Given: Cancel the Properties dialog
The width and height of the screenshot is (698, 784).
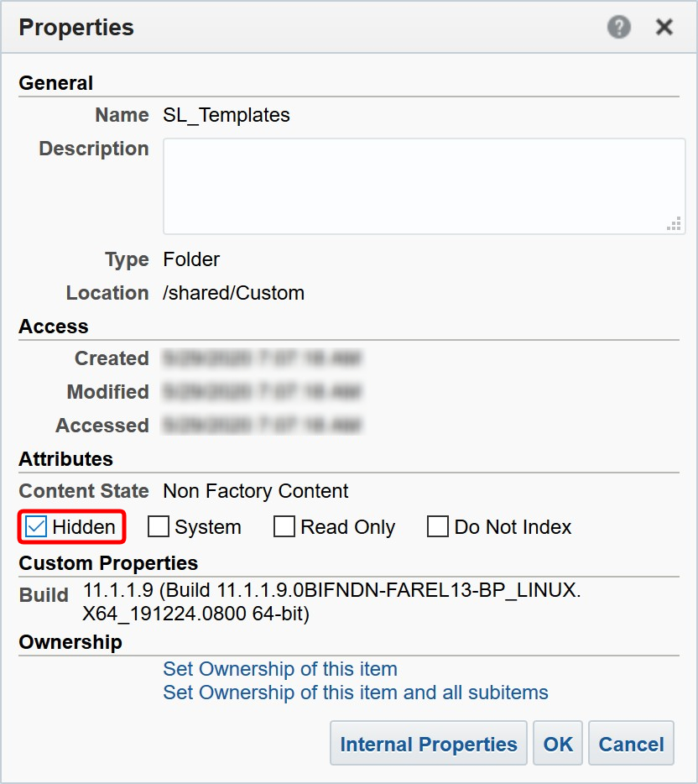Looking at the screenshot, I should [x=631, y=743].
